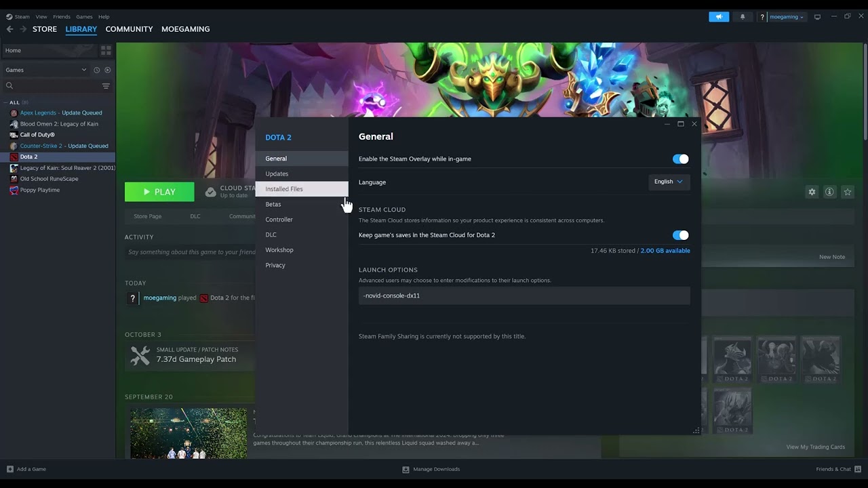Click the 2.00 GB available link

click(x=665, y=251)
